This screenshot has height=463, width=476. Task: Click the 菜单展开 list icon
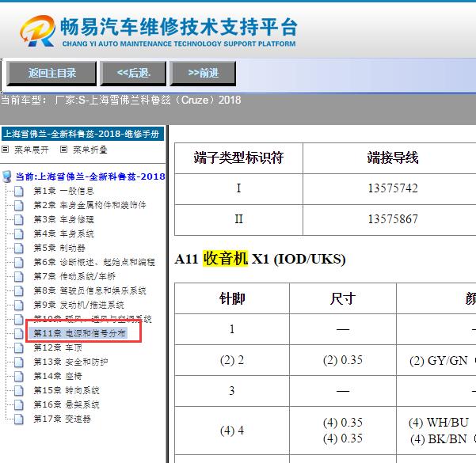click(6, 150)
